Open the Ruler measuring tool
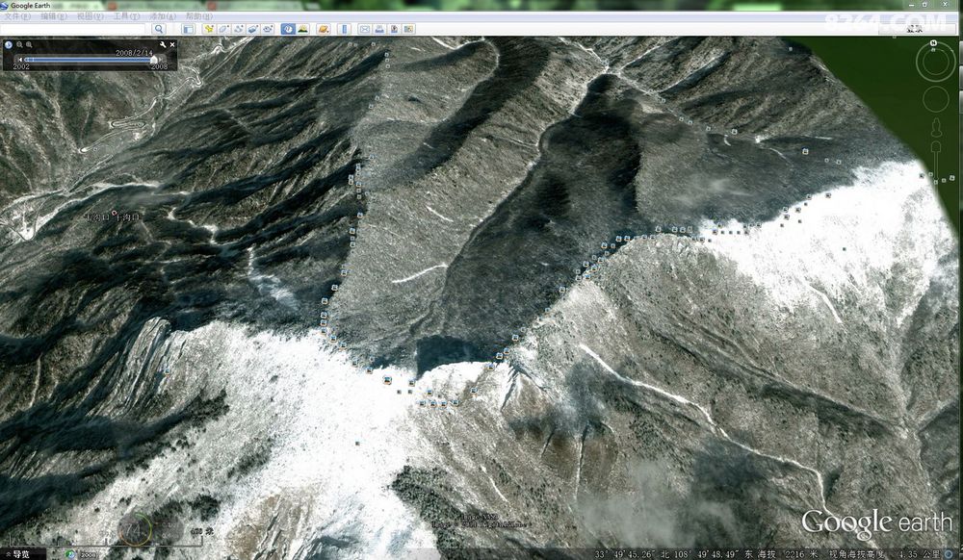Viewport: 963px width, 560px height. point(345,30)
